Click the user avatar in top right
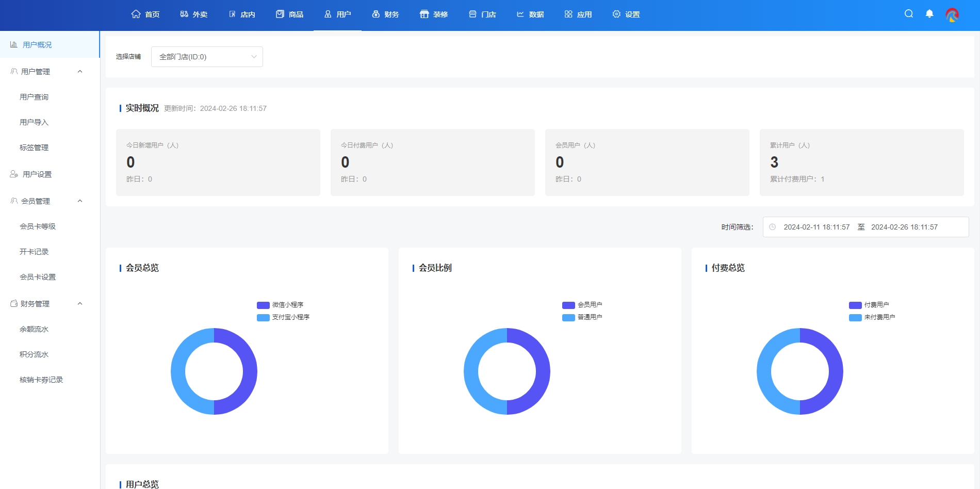 click(x=952, y=15)
